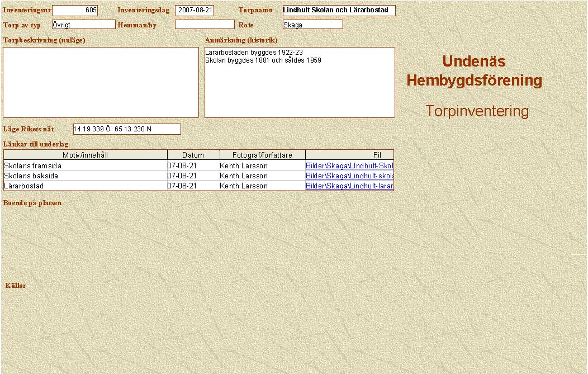This screenshot has width=588, height=374.
Task: Click the Torpnamn field with Lindhult Skolan
Action: pos(339,11)
